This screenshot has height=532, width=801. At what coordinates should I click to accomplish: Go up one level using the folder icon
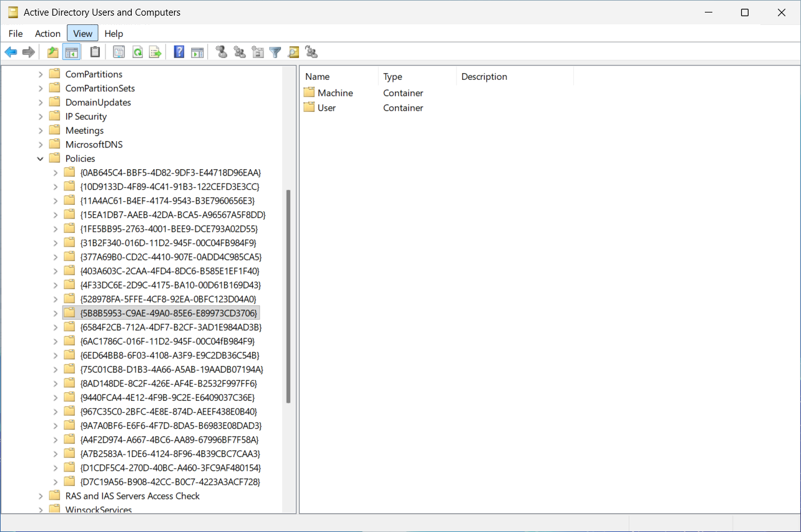pos(53,52)
